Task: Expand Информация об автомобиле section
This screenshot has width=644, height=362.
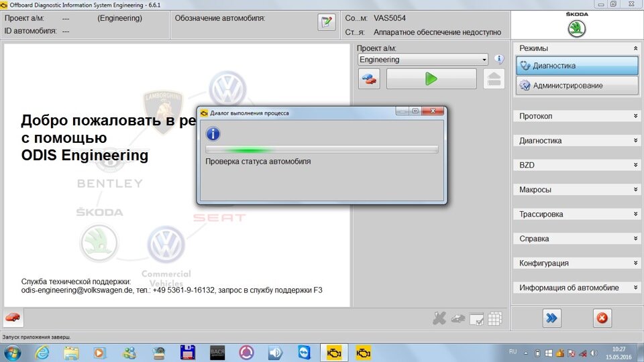Action: (576, 288)
